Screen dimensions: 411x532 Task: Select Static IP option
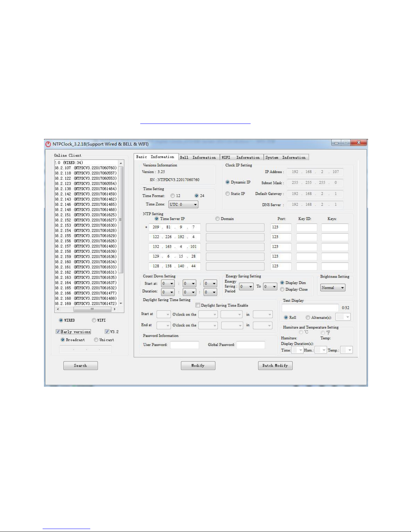coord(227,194)
